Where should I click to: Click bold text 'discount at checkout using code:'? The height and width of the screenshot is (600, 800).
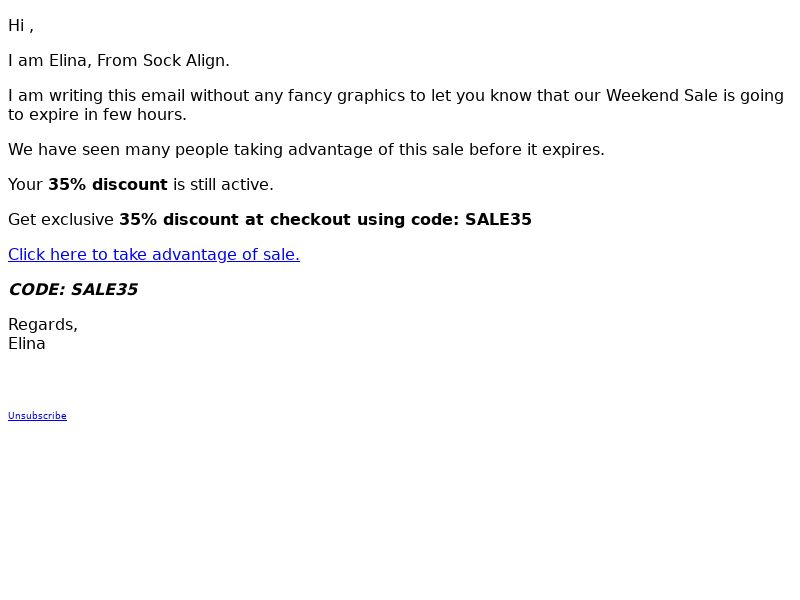coord(311,219)
